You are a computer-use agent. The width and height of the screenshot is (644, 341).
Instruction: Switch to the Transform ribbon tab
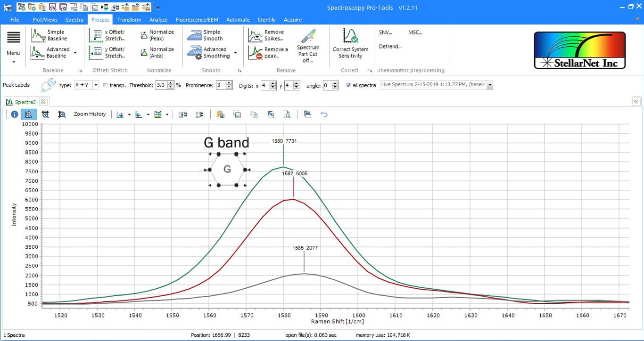pos(129,19)
